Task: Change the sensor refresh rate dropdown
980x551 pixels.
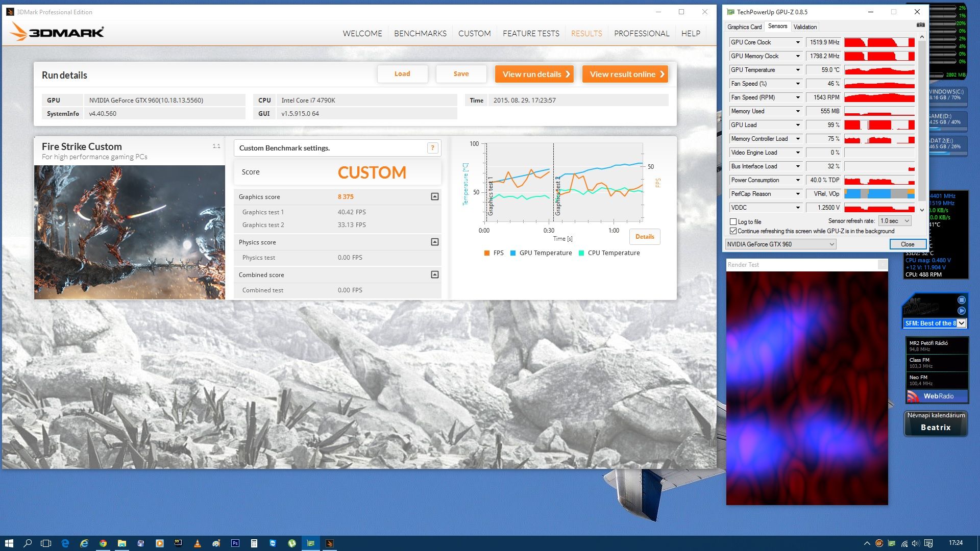Action: pos(895,221)
